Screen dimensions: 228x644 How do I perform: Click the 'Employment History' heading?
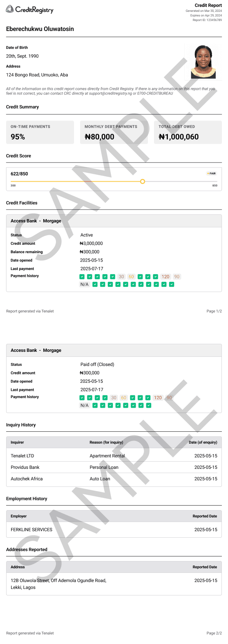pos(26,499)
